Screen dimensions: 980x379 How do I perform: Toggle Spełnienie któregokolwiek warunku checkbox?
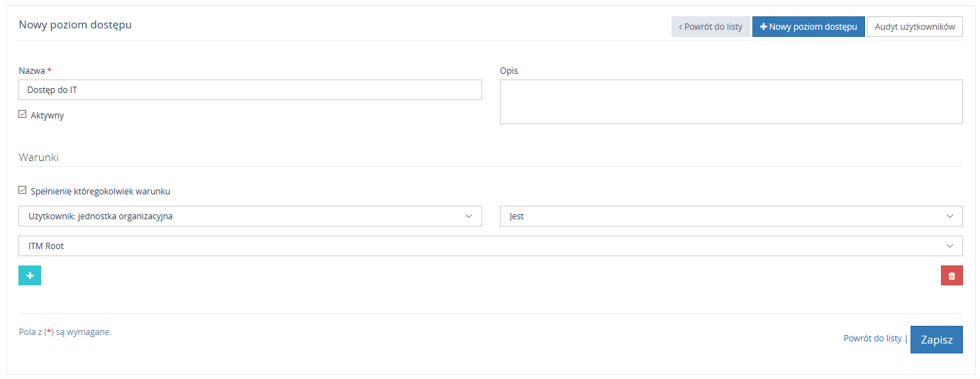point(23,190)
